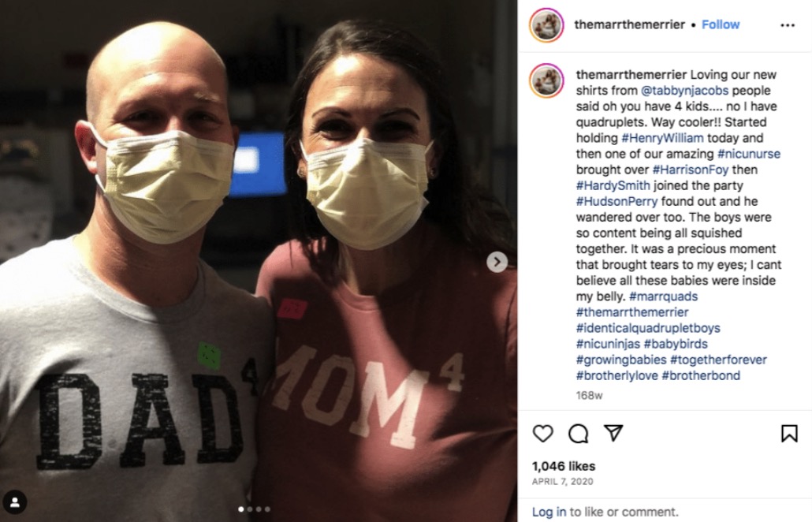
Task: Like the post with heart icon
Action: pos(542,434)
